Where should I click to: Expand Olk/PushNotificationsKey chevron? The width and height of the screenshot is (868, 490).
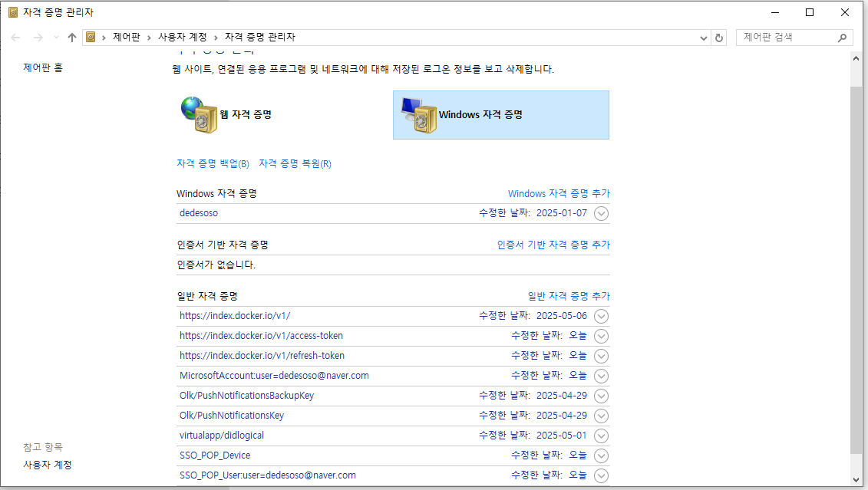tap(601, 416)
